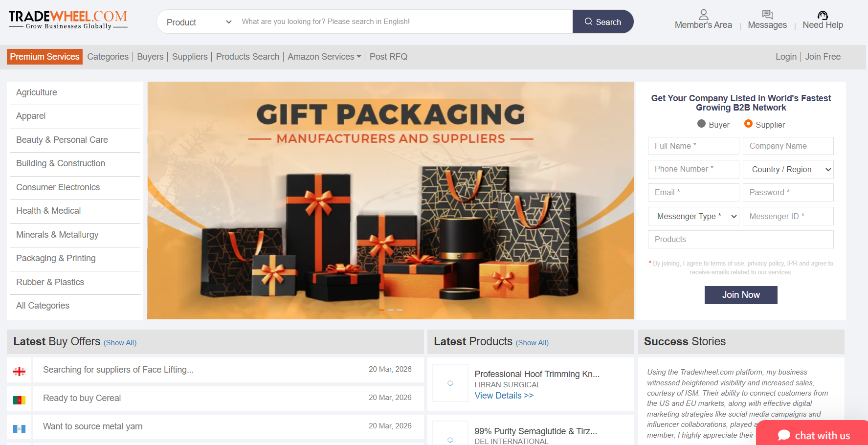Click the flag icon beside metal yarn offer

point(20,429)
